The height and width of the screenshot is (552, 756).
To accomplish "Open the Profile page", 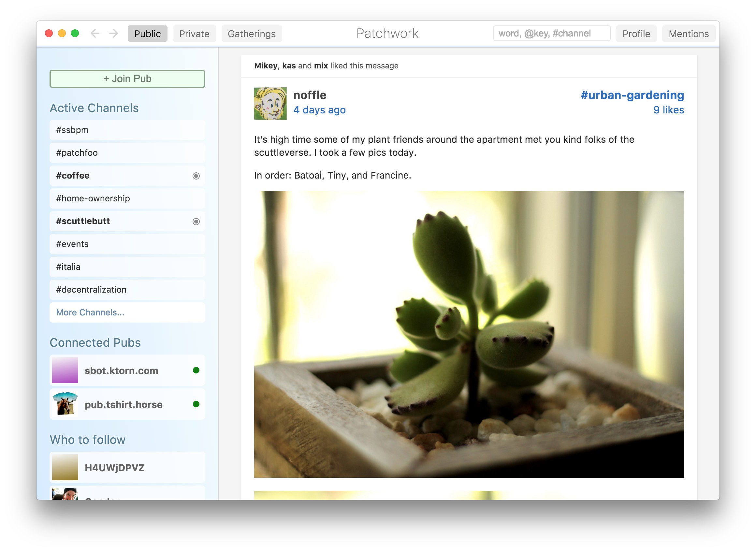I will (x=637, y=34).
